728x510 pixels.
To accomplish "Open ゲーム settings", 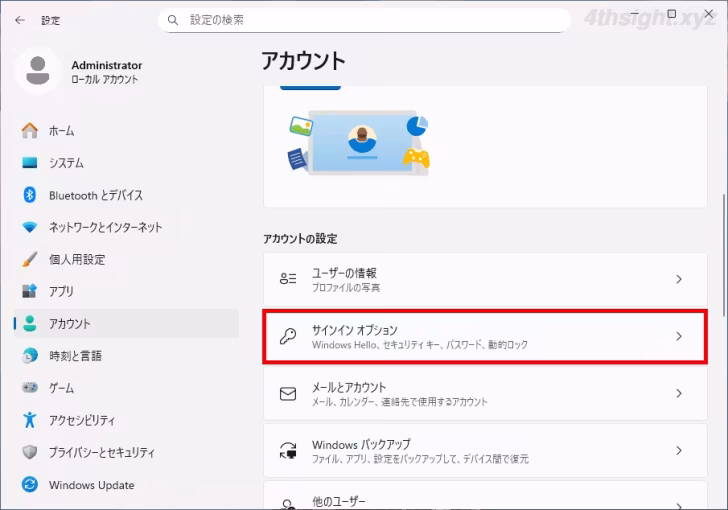I will tap(126, 388).
